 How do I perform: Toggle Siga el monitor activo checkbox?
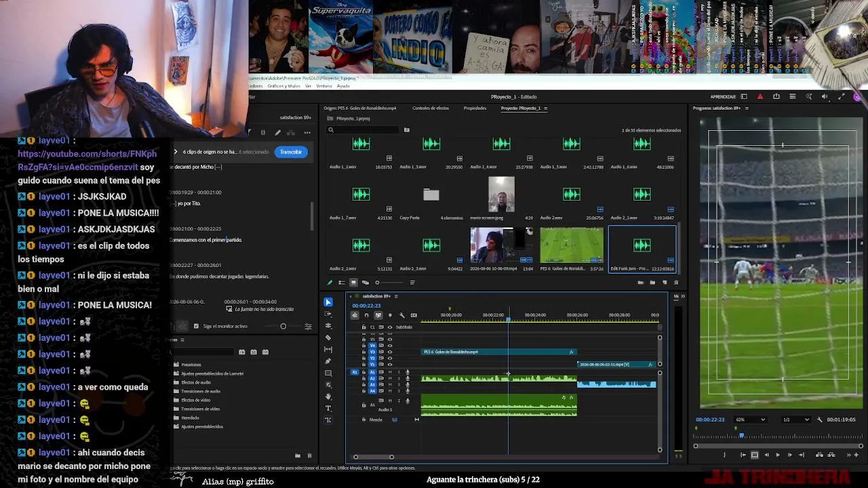(x=197, y=326)
